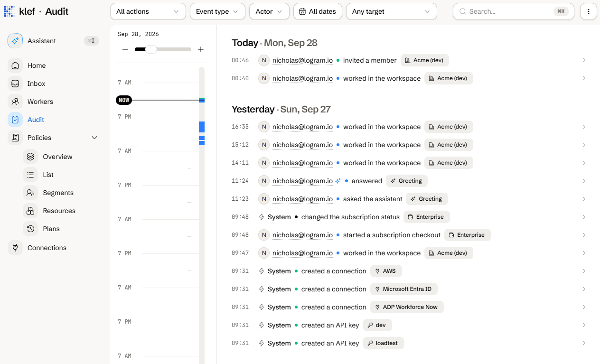Collapse the Policies section chevron

point(94,138)
